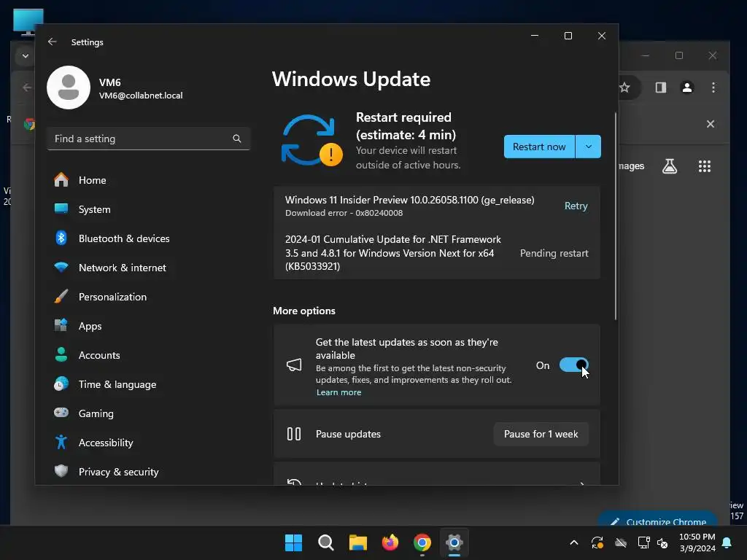The width and height of the screenshot is (747, 560).
Task: Show hidden icons tray chevron
Action: (x=574, y=542)
